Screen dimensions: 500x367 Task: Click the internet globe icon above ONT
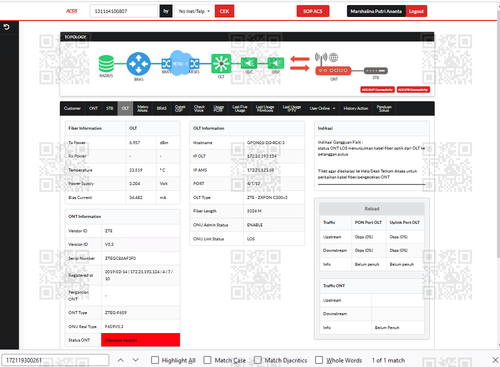pos(333,57)
